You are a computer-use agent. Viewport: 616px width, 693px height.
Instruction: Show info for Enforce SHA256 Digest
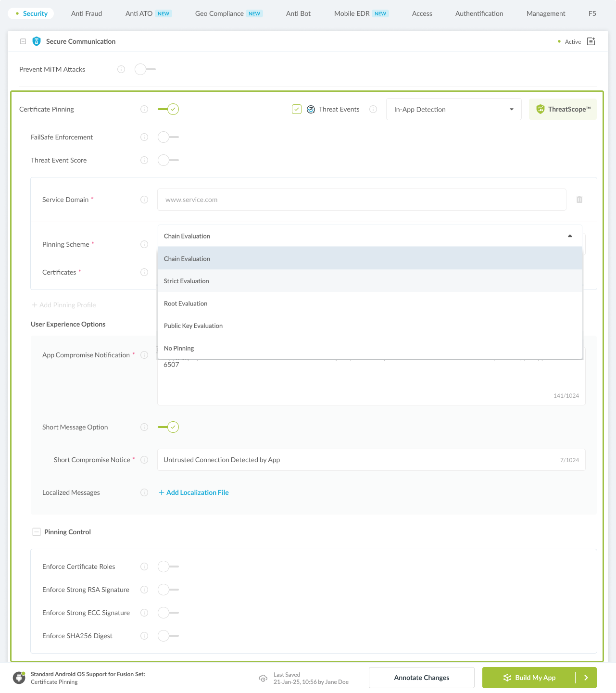click(144, 636)
